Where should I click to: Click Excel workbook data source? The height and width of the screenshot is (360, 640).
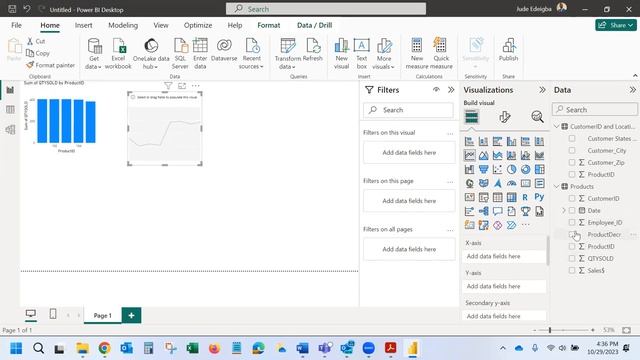click(118, 53)
